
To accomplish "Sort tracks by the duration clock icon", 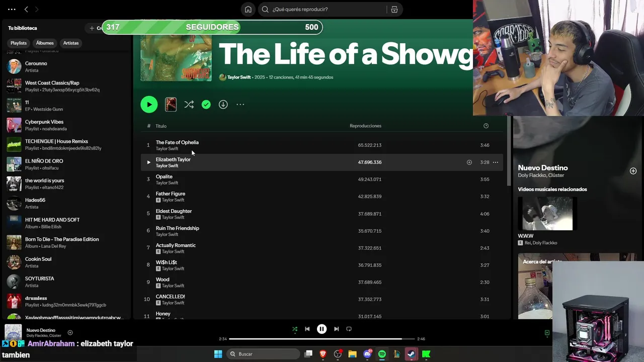I will tap(486, 126).
